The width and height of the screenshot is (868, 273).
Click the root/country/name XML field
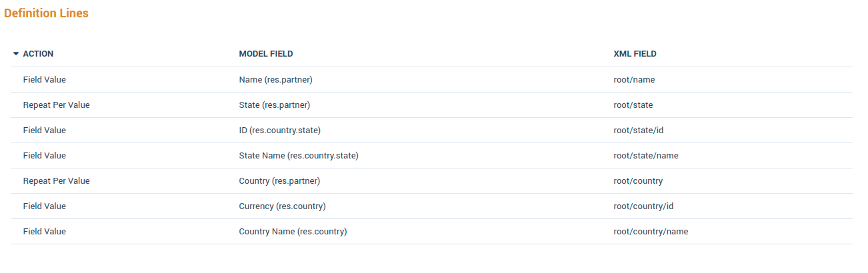pyautogui.click(x=651, y=232)
